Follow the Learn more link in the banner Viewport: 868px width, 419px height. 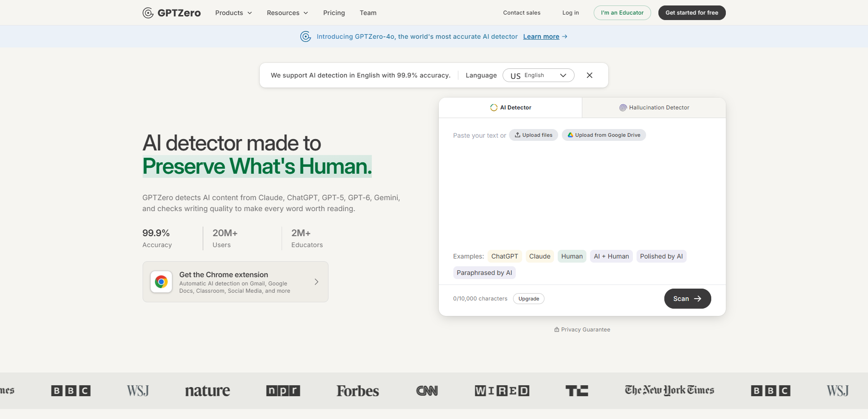(541, 36)
